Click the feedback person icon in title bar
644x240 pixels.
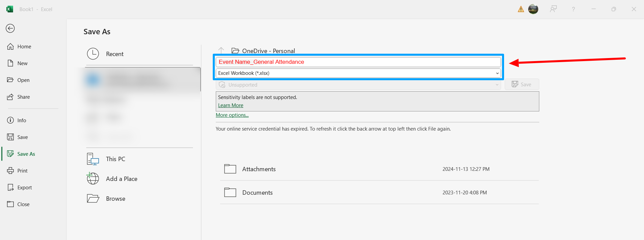[553, 9]
